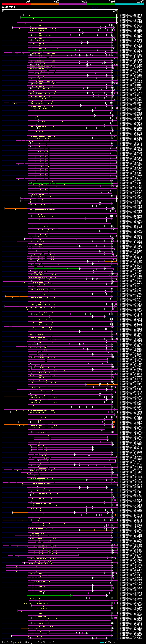Screen dimensions: 146x644
Task: Select hit label UniRef100_C1FED3
Action: (x=131, y=246)
